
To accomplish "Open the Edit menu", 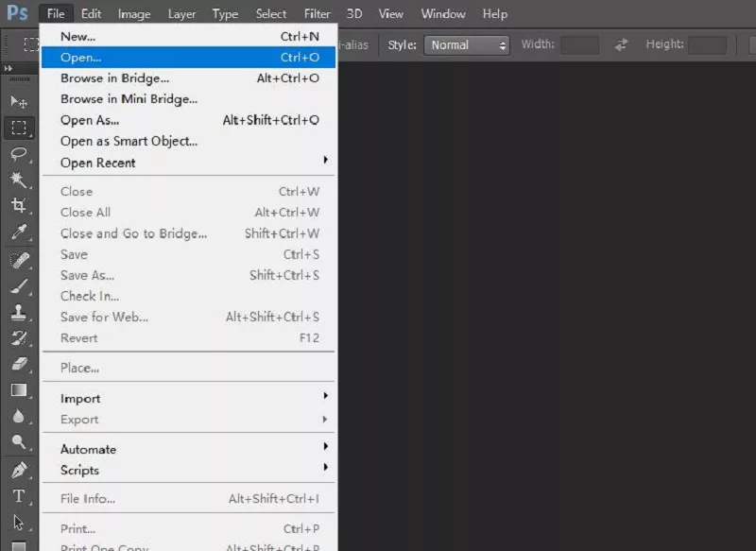I will (91, 14).
